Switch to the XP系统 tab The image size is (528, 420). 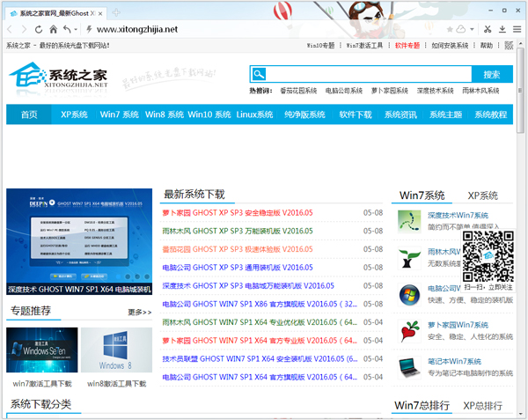coord(482,195)
